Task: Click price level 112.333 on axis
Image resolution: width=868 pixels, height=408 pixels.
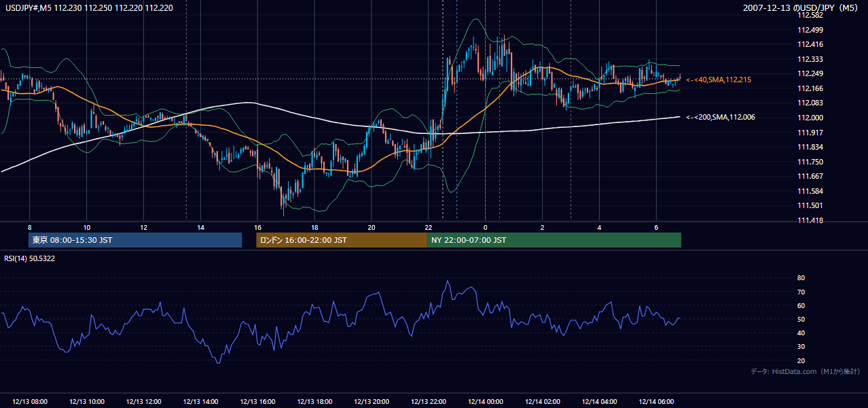Action: [x=811, y=59]
